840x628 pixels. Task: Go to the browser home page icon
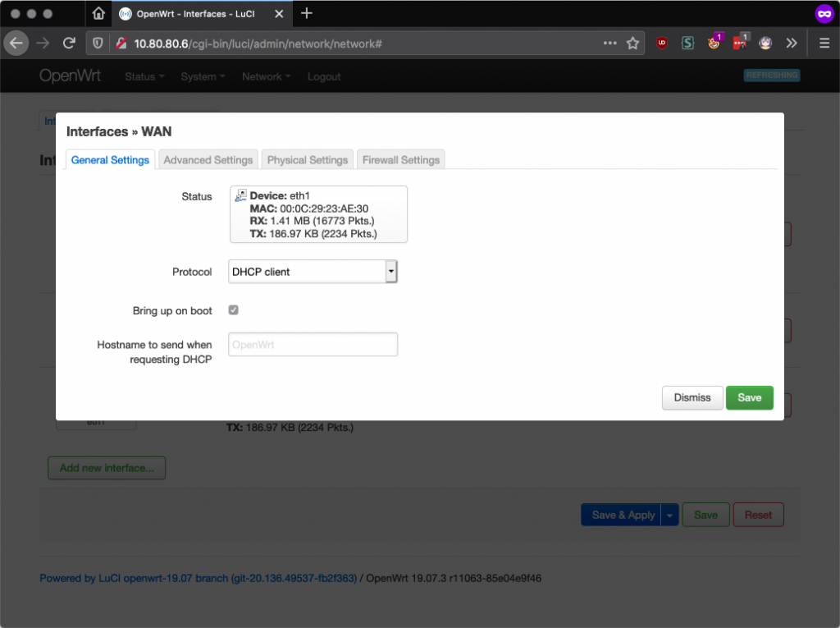(98, 13)
